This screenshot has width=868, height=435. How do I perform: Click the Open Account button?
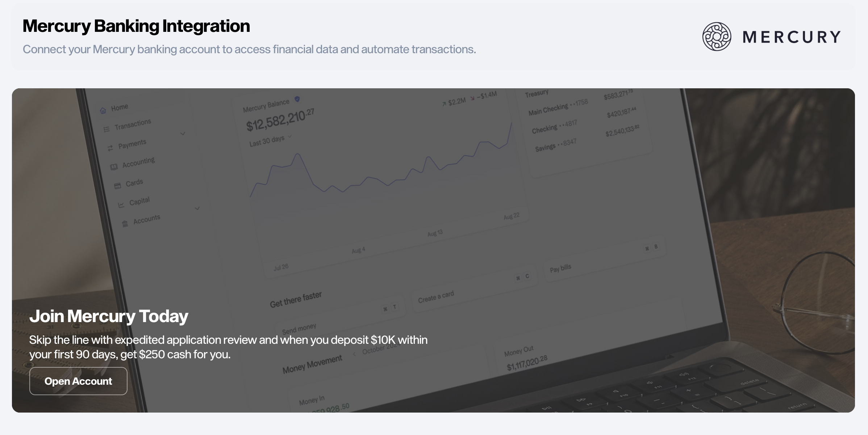[x=78, y=381]
